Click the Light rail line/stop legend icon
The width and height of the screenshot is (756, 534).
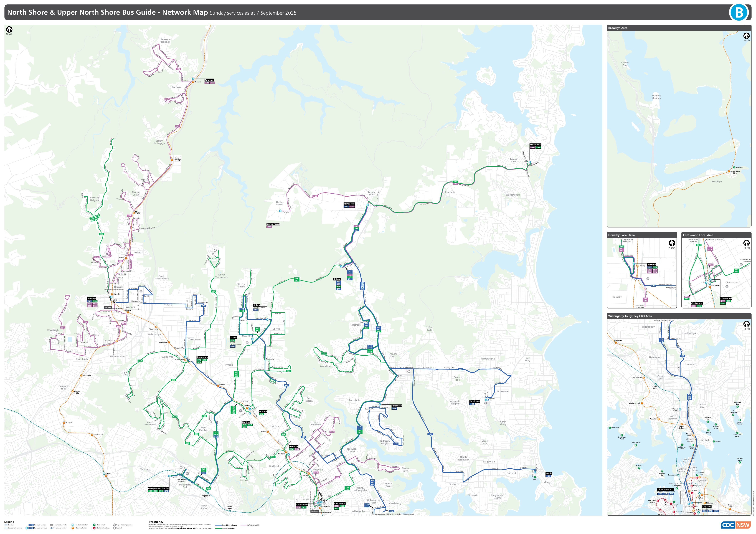[94, 528]
